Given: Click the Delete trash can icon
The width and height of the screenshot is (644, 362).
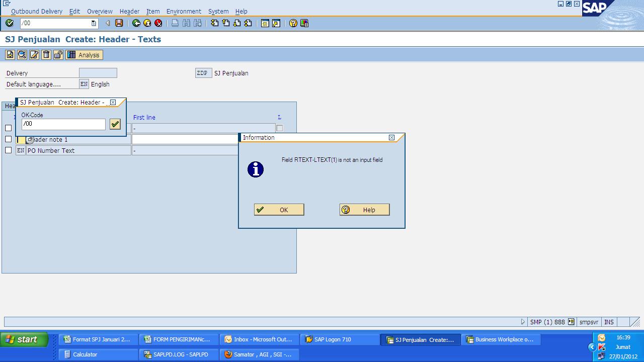Looking at the screenshot, I should coord(46,55).
